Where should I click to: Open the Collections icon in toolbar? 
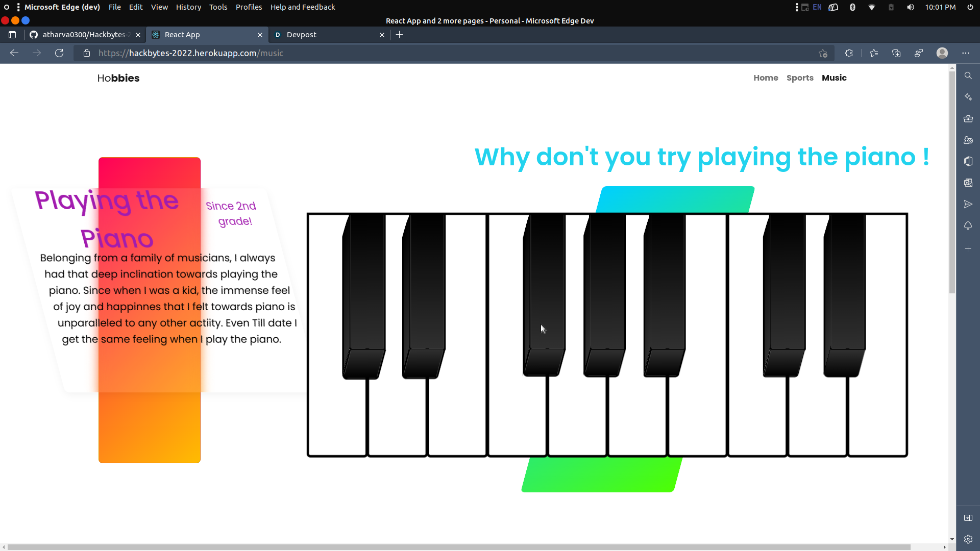pyautogui.click(x=896, y=53)
